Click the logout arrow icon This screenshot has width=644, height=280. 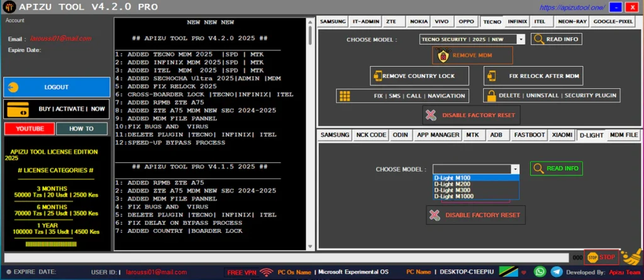tap(13, 87)
